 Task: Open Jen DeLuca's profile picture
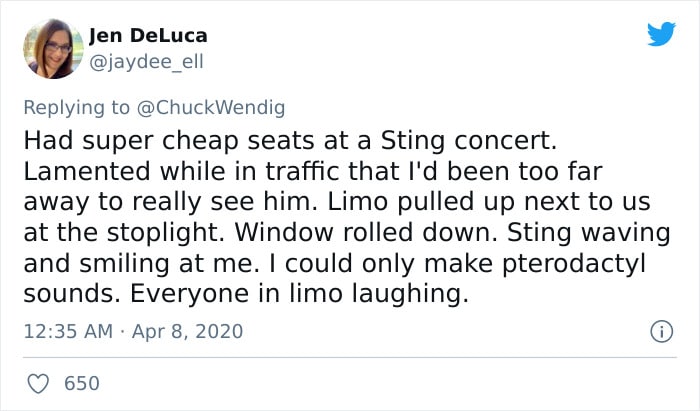(53, 49)
